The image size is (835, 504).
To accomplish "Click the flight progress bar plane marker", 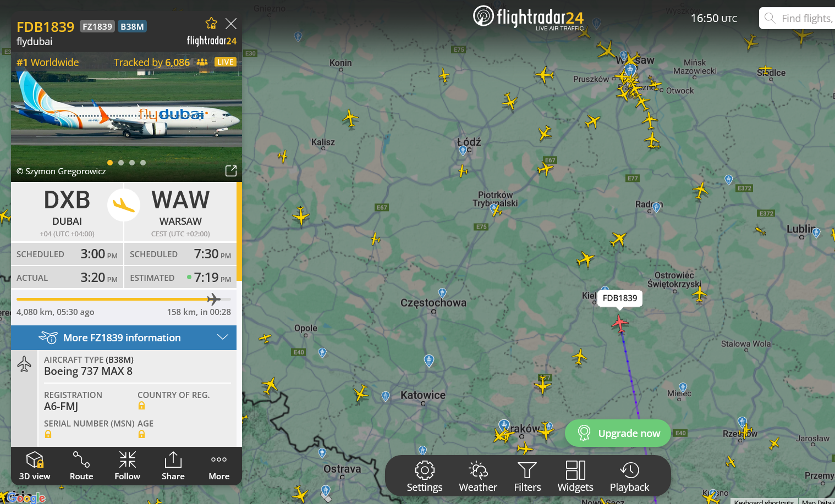I will (x=213, y=299).
